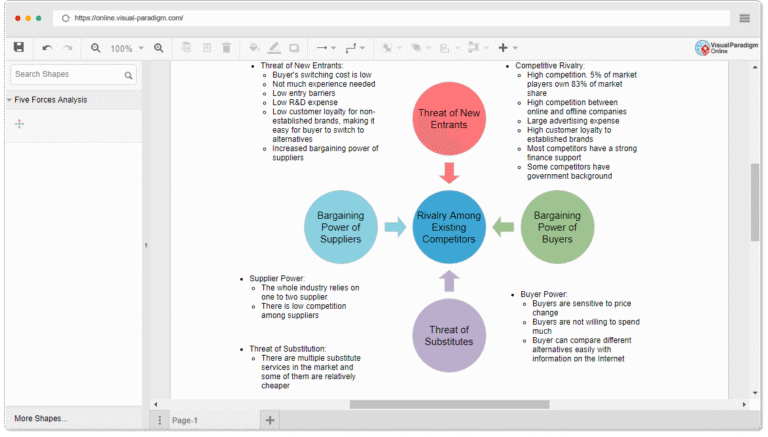768x437 pixels.
Task: Click the line color pencil icon
Action: coord(273,48)
